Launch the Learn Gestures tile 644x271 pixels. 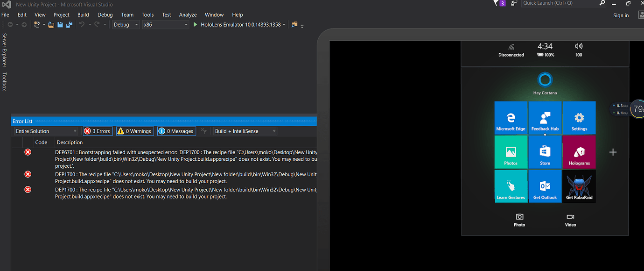click(511, 185)
